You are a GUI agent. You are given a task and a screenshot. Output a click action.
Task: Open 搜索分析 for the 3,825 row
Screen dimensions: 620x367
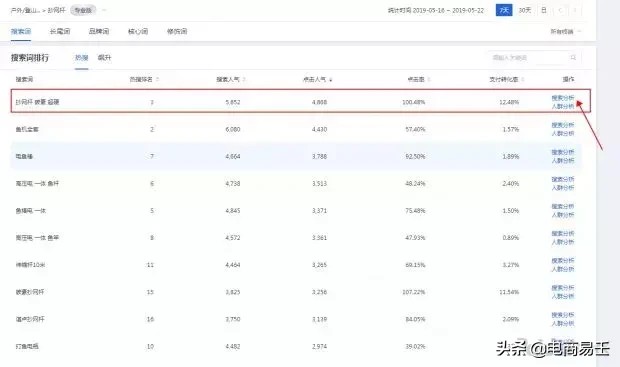[563, 288]
